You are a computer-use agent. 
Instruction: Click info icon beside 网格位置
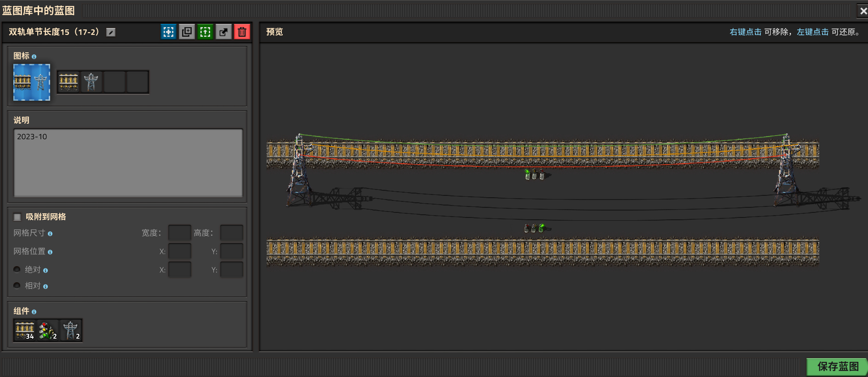(50, 252)
